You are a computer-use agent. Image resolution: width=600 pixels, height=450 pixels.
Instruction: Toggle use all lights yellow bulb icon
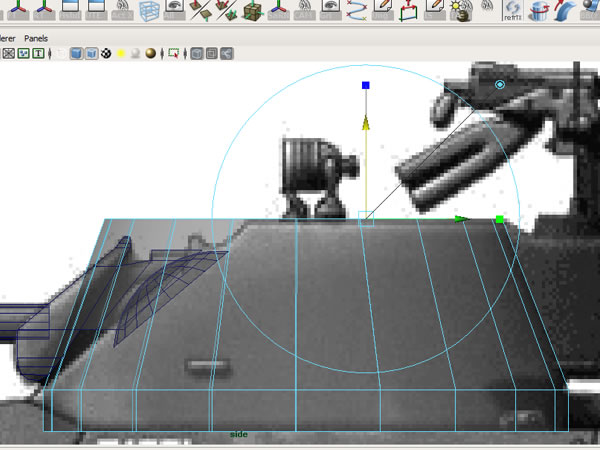tap(121, 53)
